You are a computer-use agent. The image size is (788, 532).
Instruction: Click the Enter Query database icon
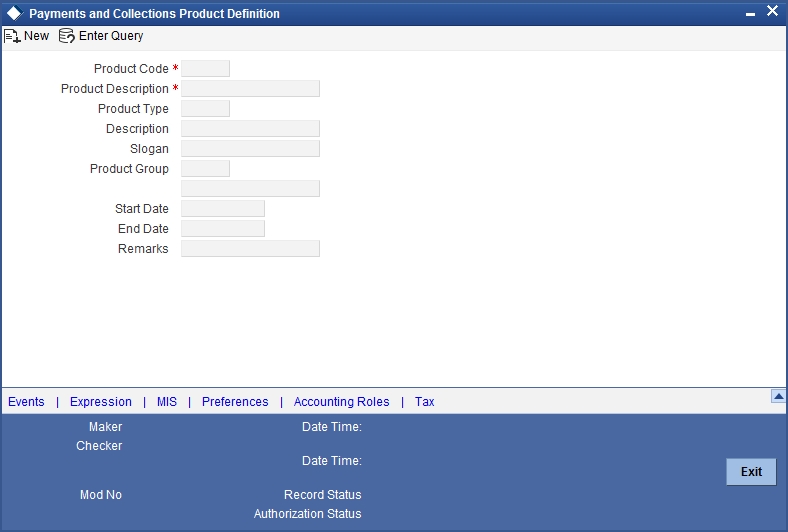tap(66, 36)
